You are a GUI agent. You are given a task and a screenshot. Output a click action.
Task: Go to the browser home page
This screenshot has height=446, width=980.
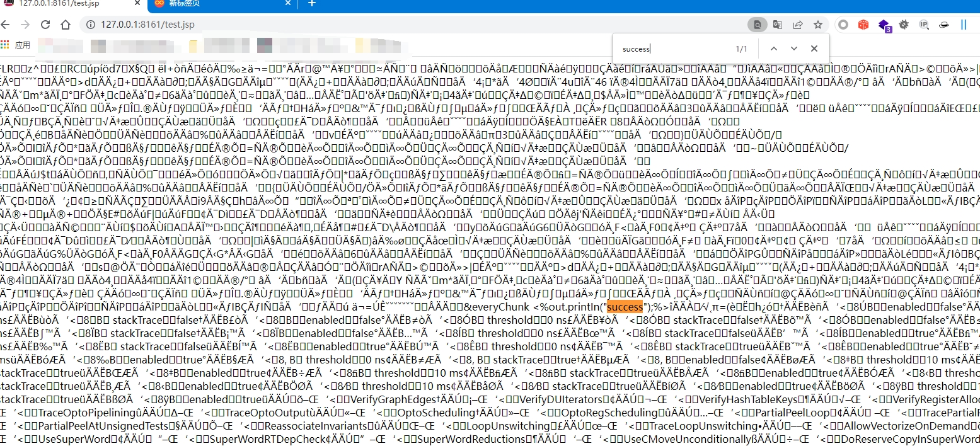click(x=64, y=25)
